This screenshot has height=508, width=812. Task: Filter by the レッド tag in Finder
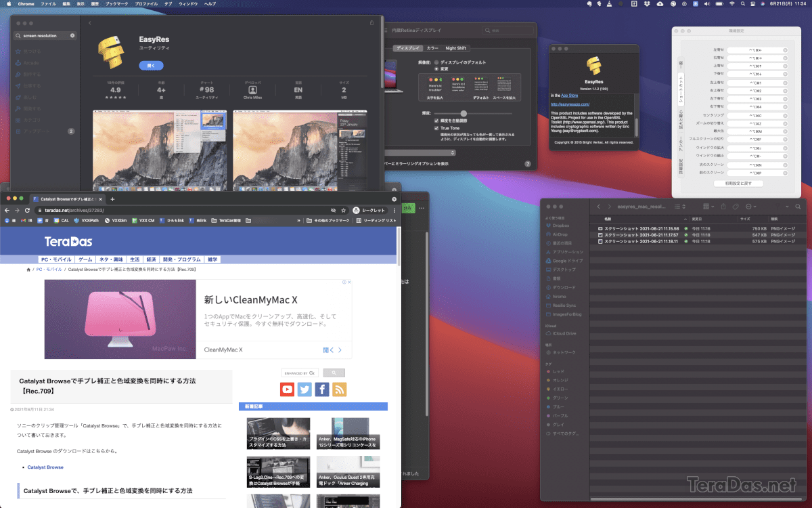pyautogui.click(x=554, y=372)
